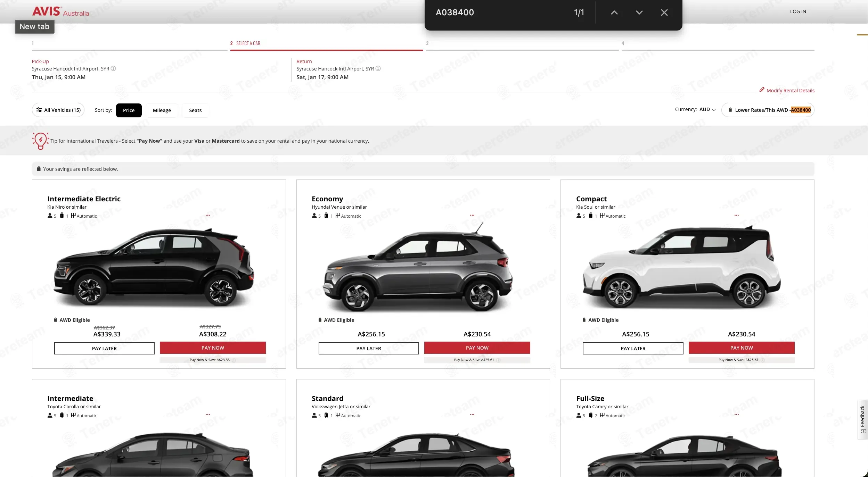Choose Pay Later for Intermediate Electric
This screenshot has height=477, width=868.
point(104,348)
